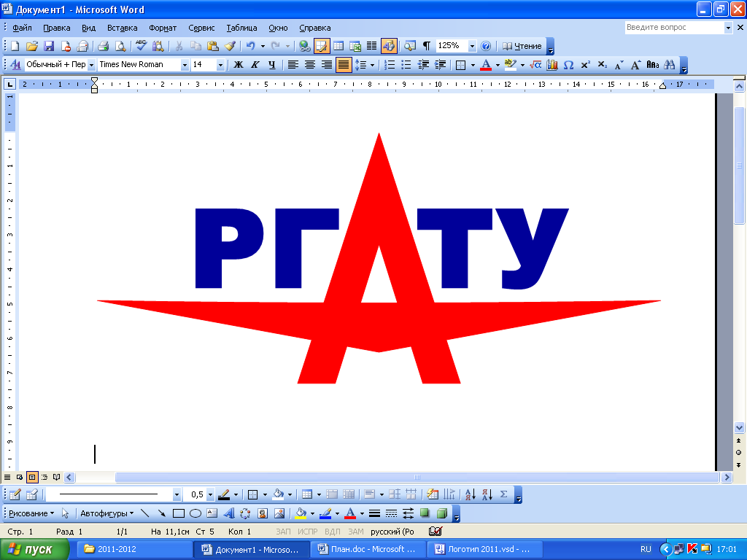Insert hyperlink globe icon
747x560 pixels.
(305, 46)
